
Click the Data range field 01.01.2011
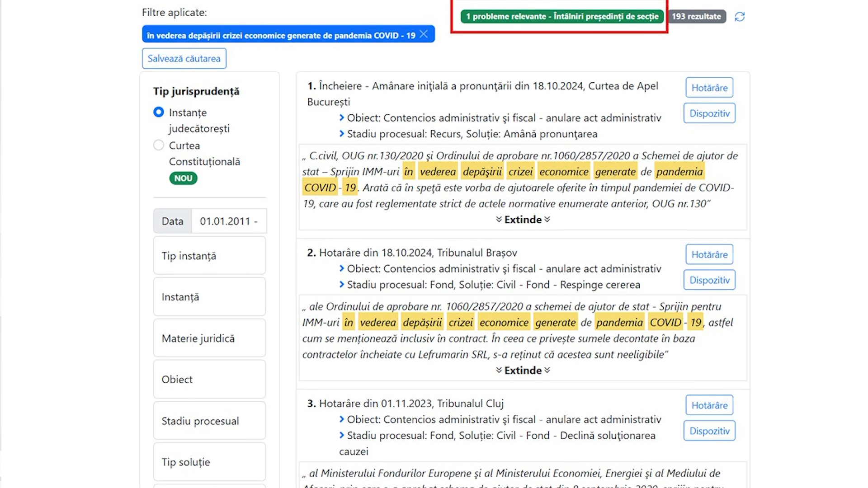pyautogui.click(x=229, y=221)
